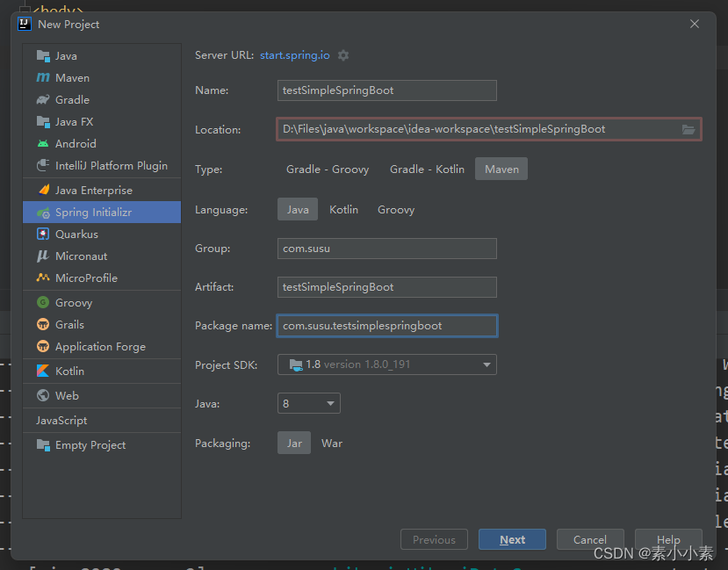Select War packaging
728x570 pixels.
pyautogui.click(x=332, y=443)
